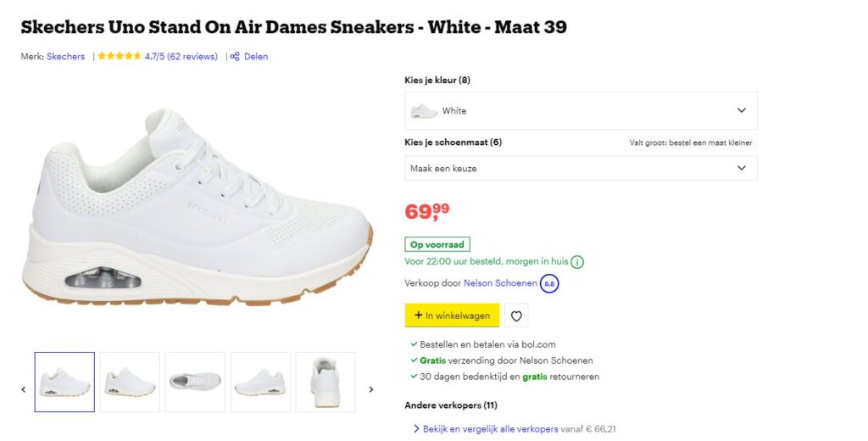View the heel back-view thumbnail
The image size is (868, 441).
point(325,382)
